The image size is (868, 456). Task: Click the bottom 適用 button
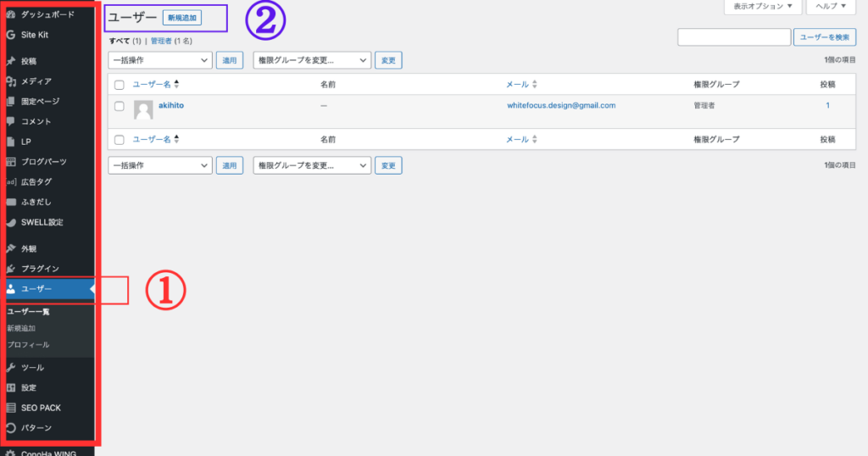tap(230, 165)
